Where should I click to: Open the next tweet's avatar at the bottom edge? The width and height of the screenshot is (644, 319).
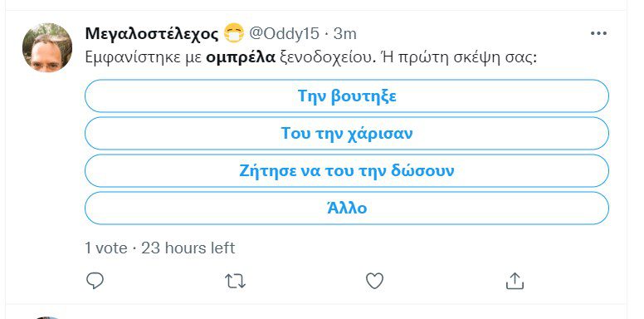(x=47, y=317)
